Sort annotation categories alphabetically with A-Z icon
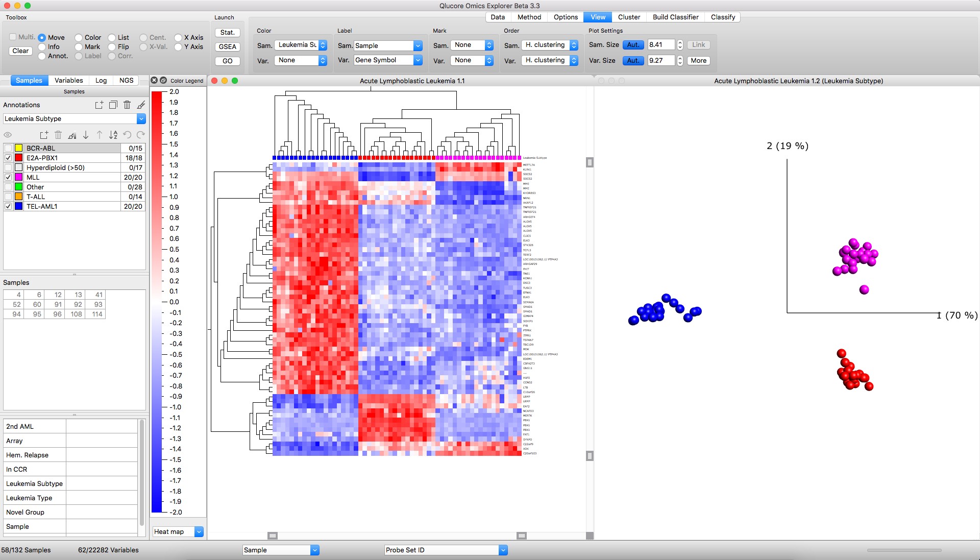Viewport: 980px width, 560px height. click(113, 135)
